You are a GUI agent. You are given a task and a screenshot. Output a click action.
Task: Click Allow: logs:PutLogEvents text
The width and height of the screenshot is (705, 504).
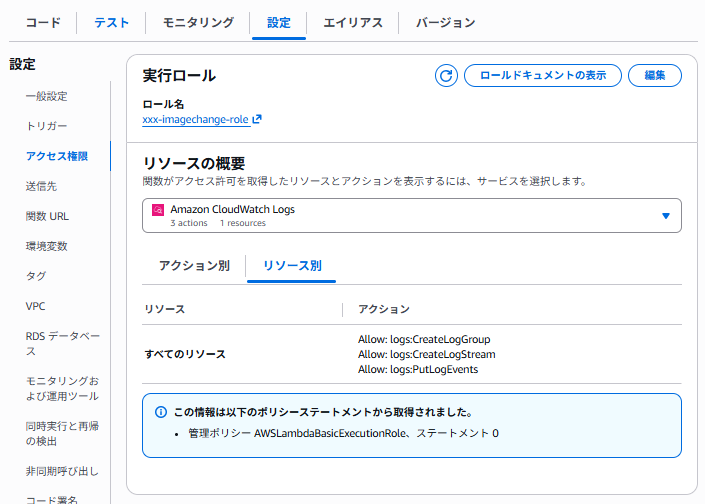[418, 370]
